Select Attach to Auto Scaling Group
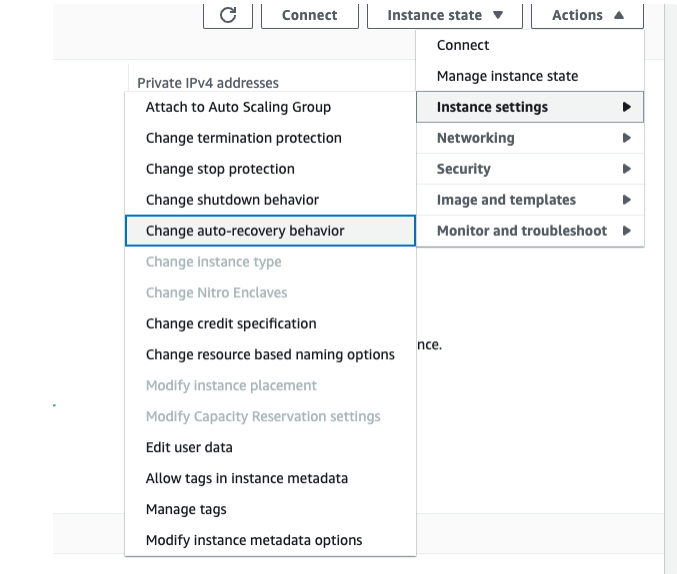 click(x=238, y=107)
